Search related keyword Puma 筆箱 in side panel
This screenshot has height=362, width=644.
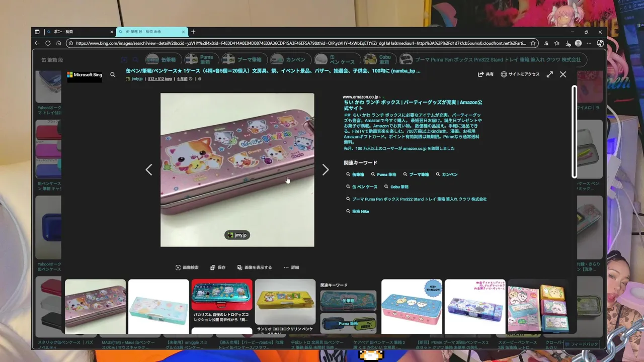[383, 174]
